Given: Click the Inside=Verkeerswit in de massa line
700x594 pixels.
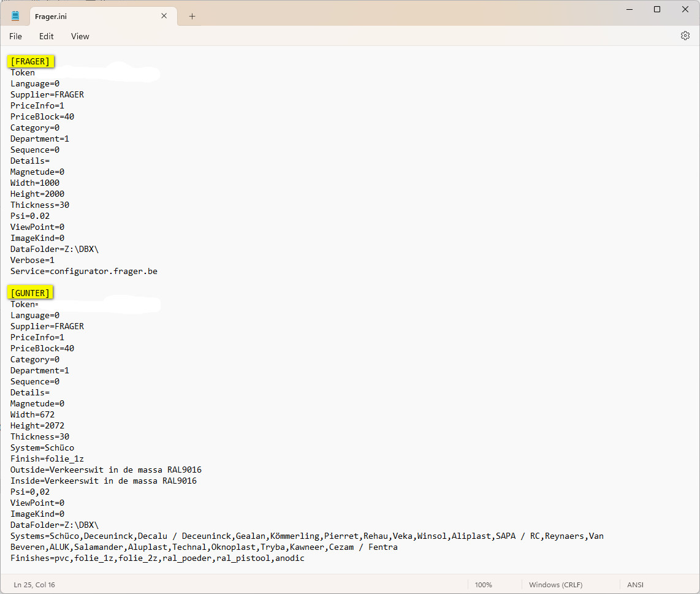Looking at the screenshot, I should [104, 481].
